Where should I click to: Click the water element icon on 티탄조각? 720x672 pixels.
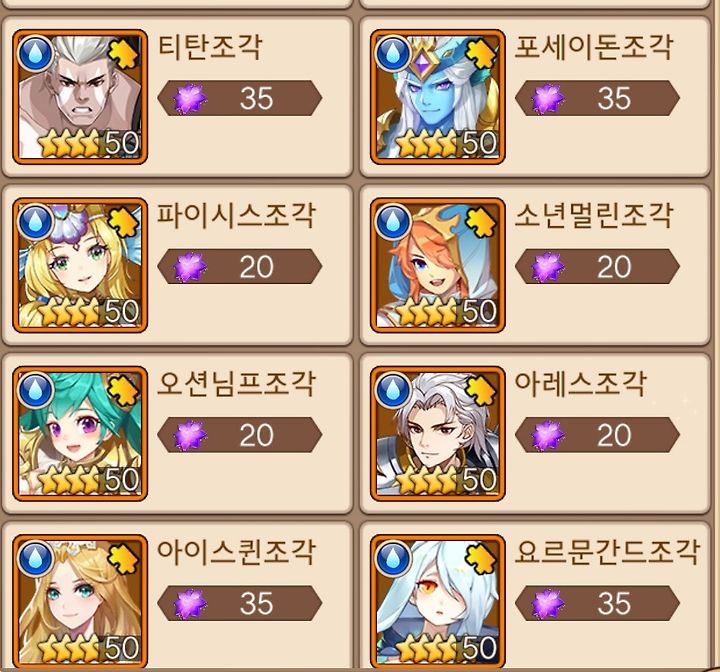pos(35,52)
